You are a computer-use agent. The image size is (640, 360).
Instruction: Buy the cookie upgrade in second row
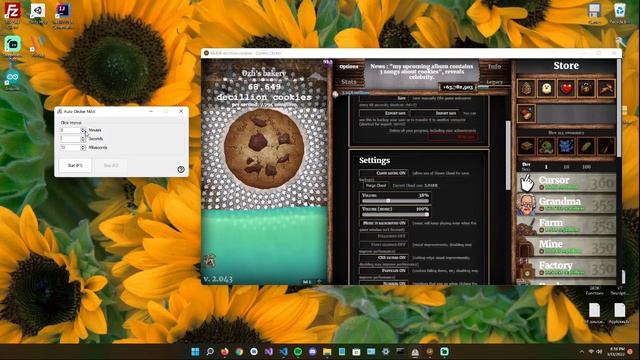[x=527, y=113]
